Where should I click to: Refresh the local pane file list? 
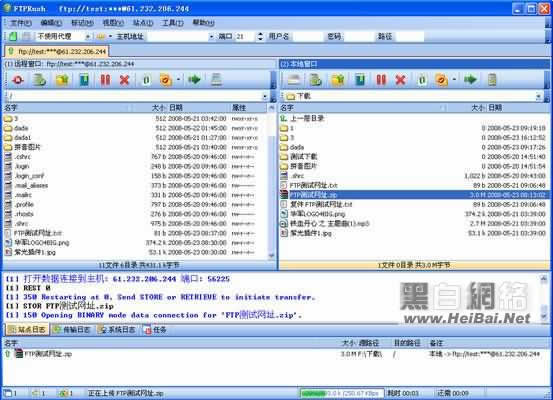(315, 80)
